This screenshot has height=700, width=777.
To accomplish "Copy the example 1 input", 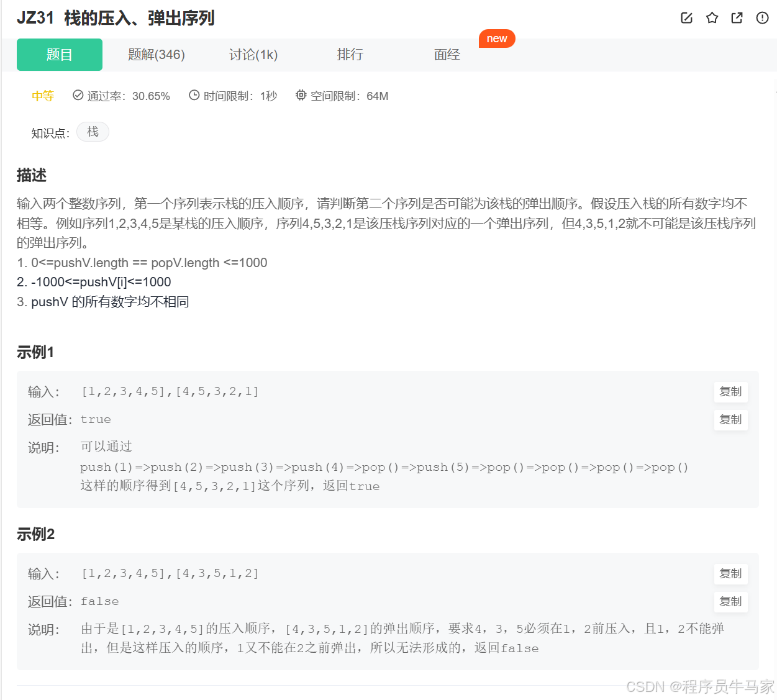I will click(x=730, y=392).
